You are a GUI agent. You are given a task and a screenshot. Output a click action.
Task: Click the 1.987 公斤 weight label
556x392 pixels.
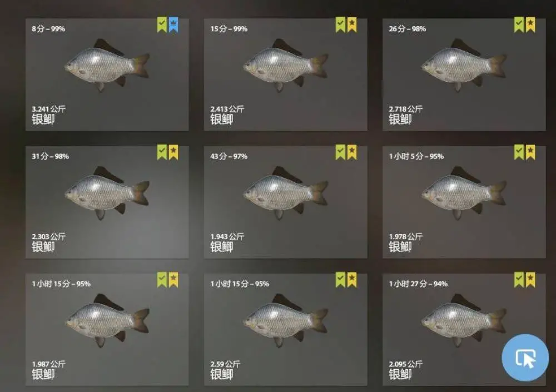48,364
